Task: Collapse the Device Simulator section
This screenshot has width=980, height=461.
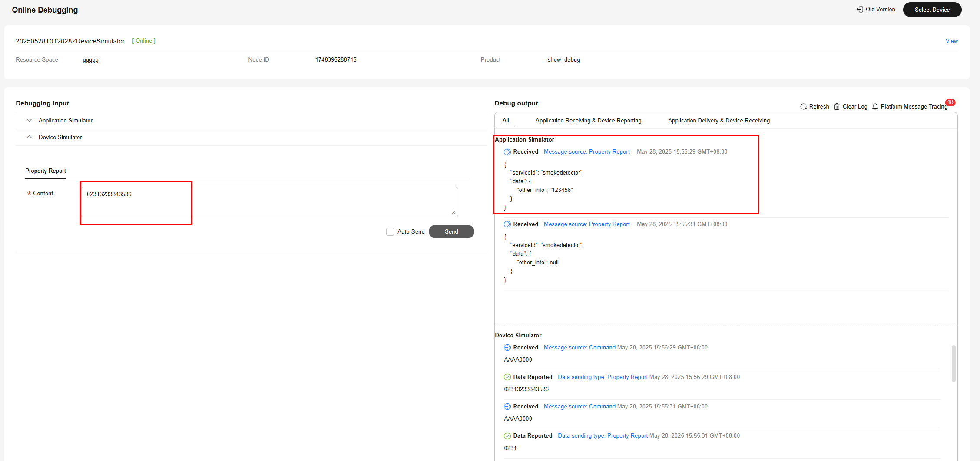Action: (x=29, y=137)
